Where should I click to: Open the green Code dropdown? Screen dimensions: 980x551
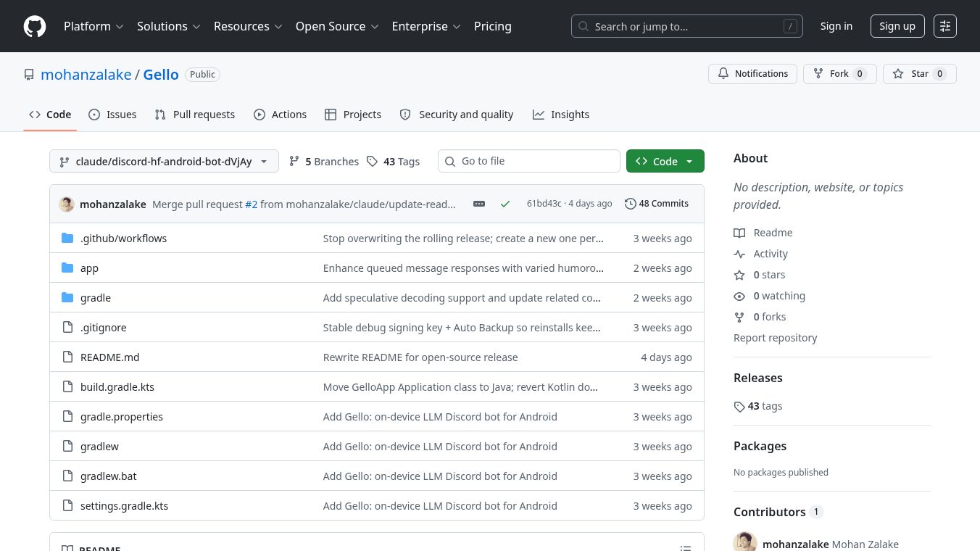click(665, 161)
